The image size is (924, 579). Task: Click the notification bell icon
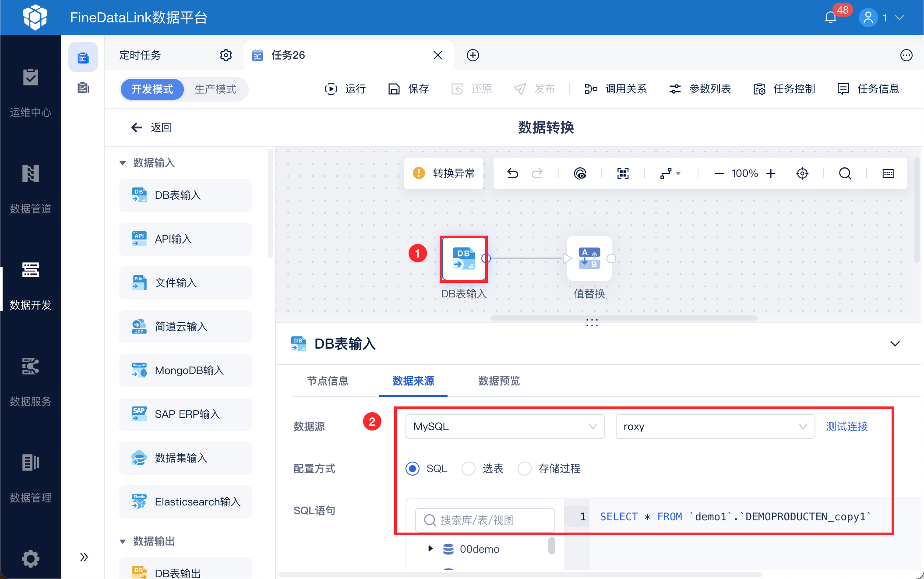(x=830, y=18)
